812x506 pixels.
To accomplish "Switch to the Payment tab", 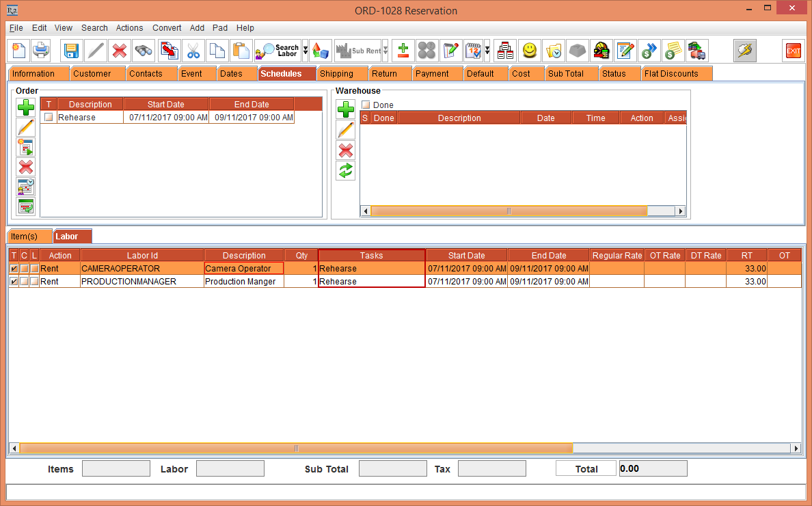I will pyautogui.click(x=437, y=74).
